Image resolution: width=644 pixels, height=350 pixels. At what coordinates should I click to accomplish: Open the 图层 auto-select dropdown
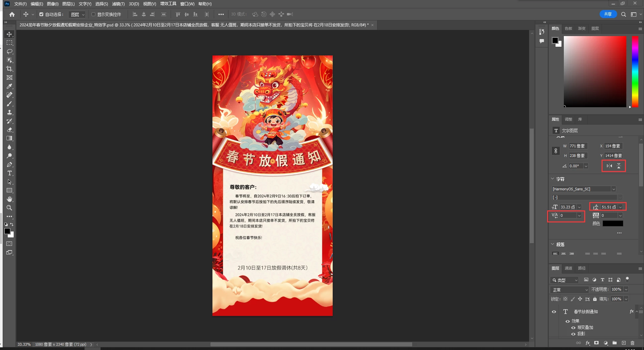(77, 14)
